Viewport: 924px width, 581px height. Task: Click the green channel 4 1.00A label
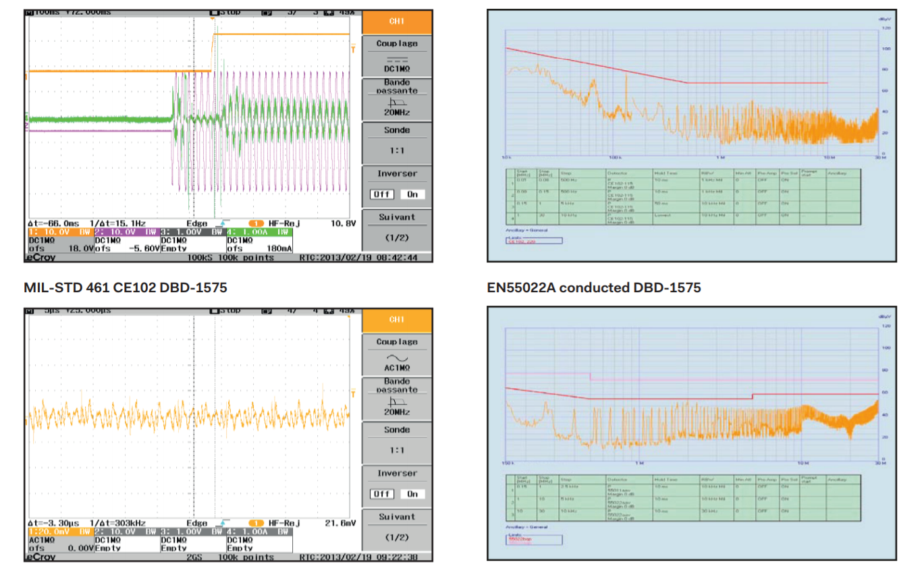pos(259,231)
